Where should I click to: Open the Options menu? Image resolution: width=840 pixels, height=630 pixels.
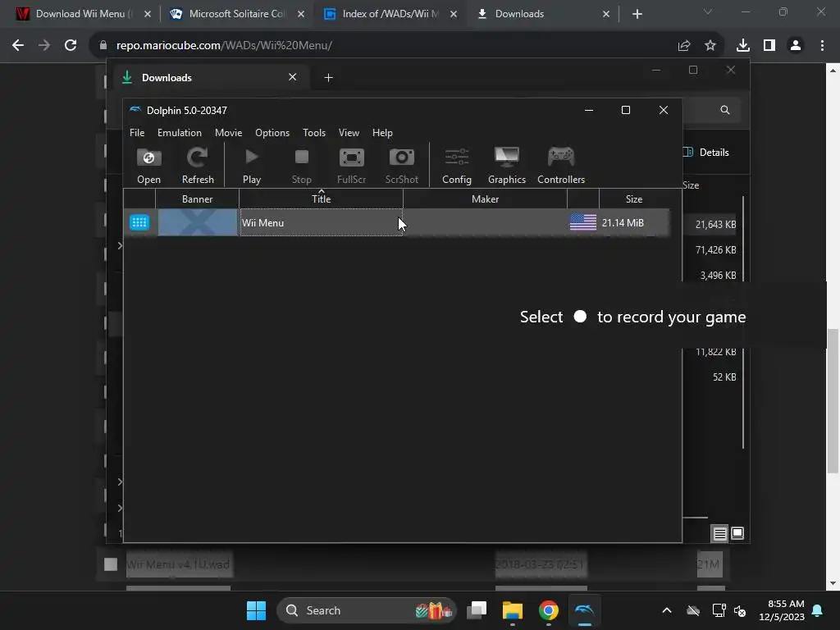272,133
